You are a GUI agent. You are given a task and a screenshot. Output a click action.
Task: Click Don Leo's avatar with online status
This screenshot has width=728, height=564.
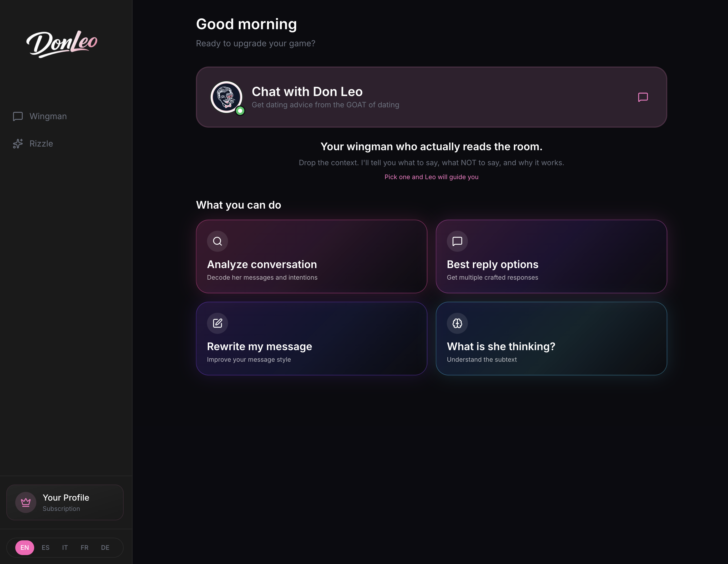coord(226,97)
